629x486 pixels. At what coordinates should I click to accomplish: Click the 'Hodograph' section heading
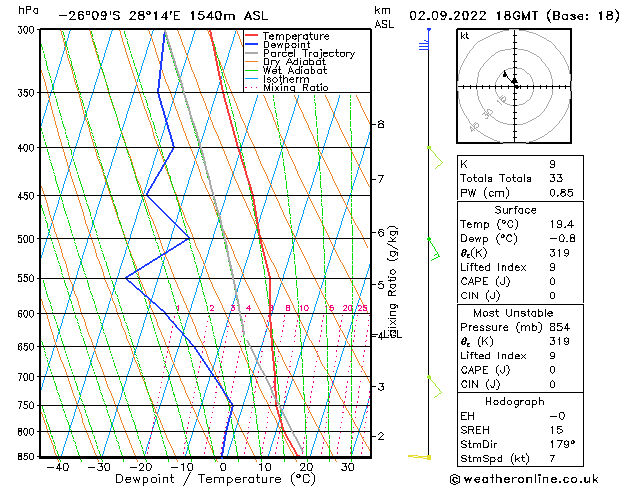515,402
